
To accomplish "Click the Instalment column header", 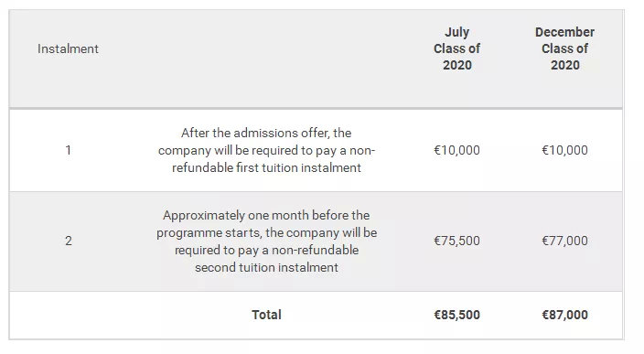I will (x=68, y=48).
